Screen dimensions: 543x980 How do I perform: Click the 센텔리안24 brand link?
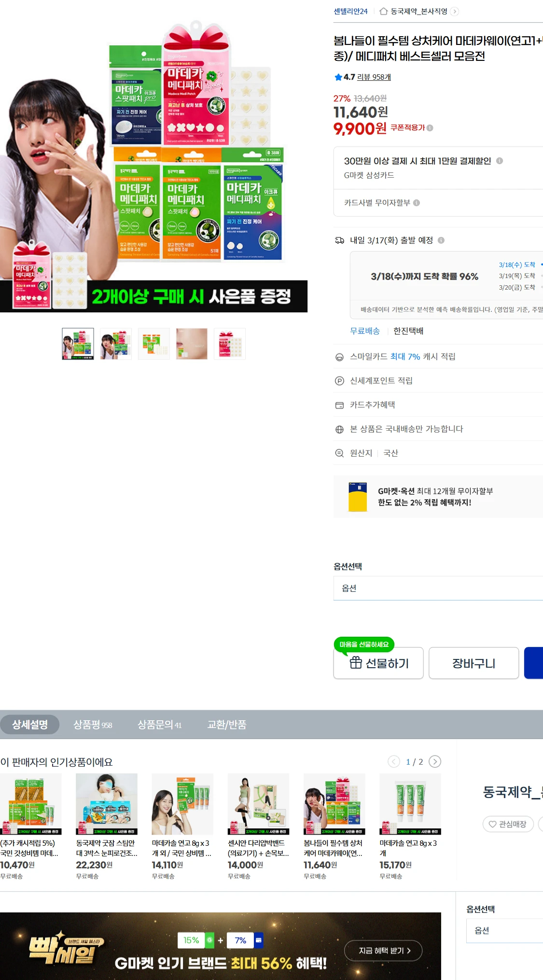pyautogui.click(x=350, y=11)
